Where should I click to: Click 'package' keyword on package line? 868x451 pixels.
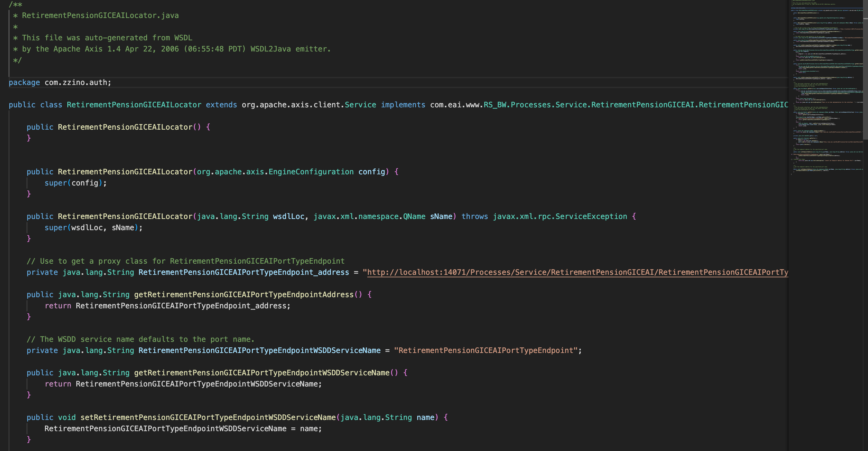pyautogui.click(x=24, y=83)
